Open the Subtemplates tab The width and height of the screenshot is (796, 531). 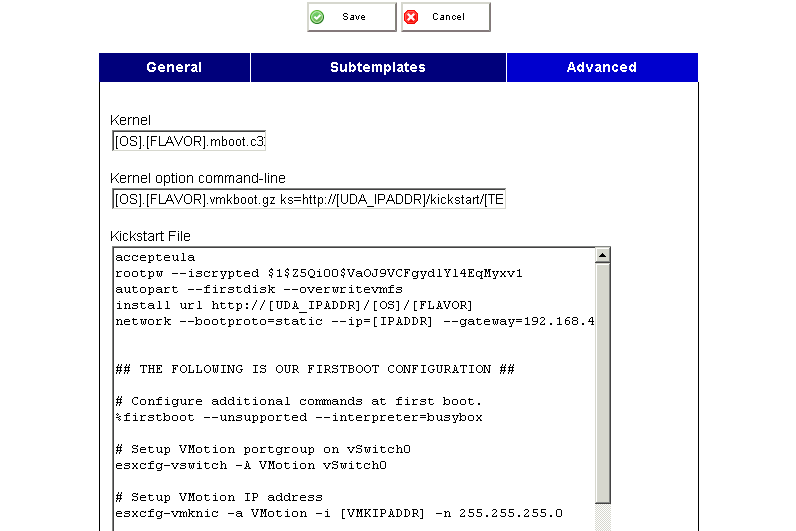click(378, 68)
